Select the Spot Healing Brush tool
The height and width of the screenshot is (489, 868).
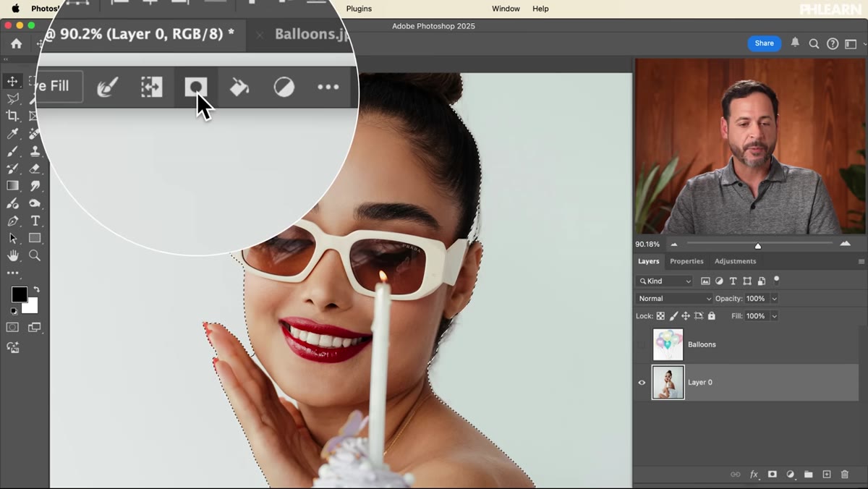coord(35,134)
